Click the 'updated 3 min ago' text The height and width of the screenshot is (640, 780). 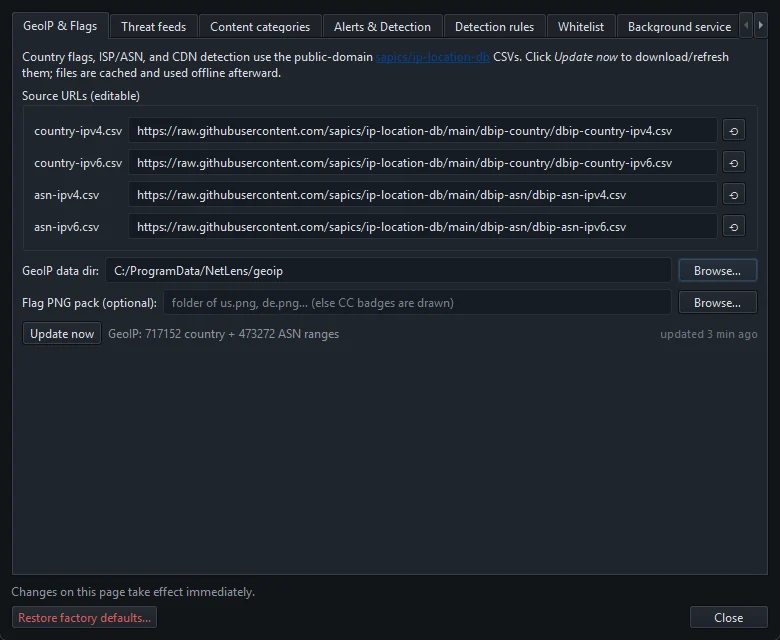[708, 334]
